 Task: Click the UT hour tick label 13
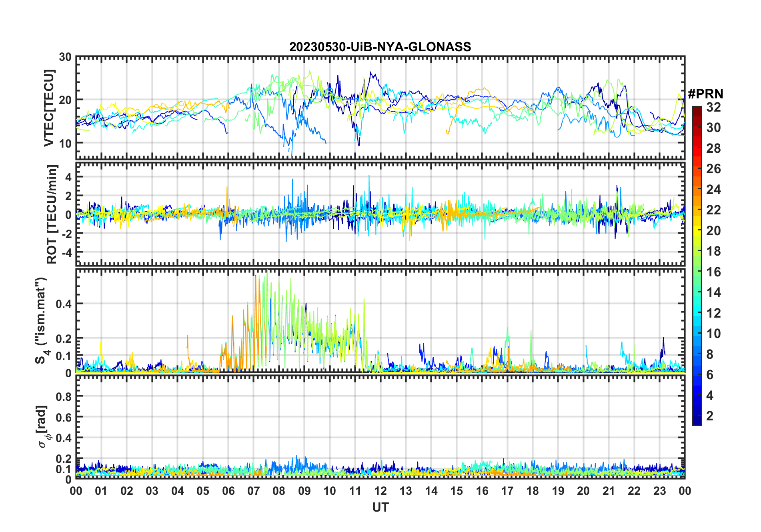coord(406,491)
